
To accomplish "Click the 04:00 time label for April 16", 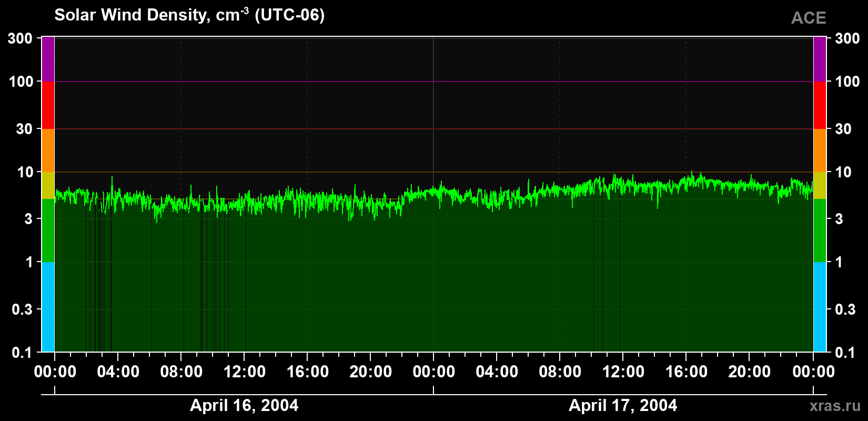I will coord(118,372).
